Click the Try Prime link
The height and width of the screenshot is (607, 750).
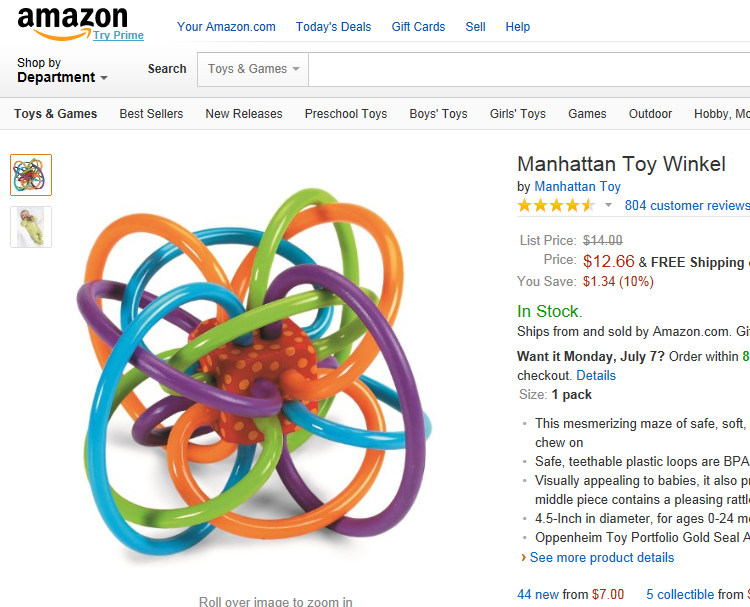pyautogui.click(x=119, y=36)
